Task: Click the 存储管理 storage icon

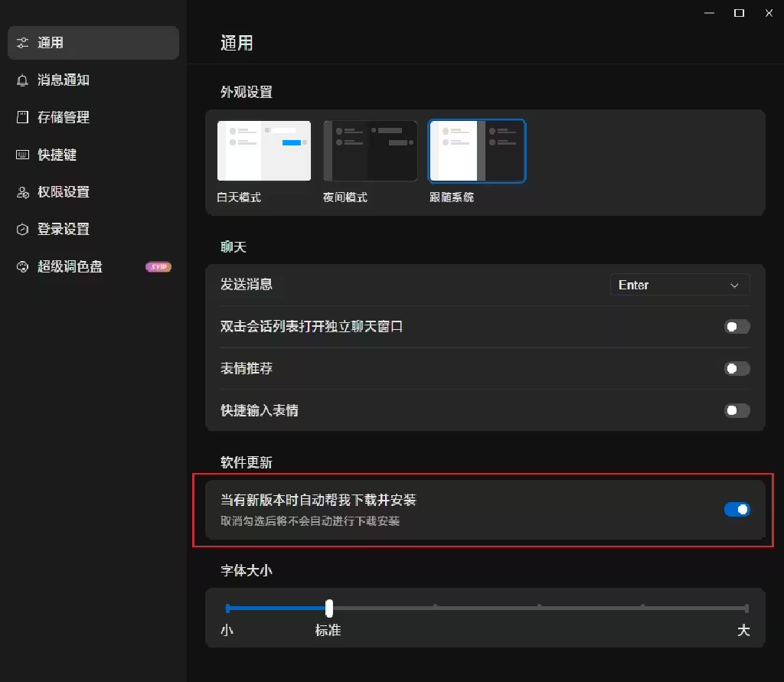Action: coord(21,117)
